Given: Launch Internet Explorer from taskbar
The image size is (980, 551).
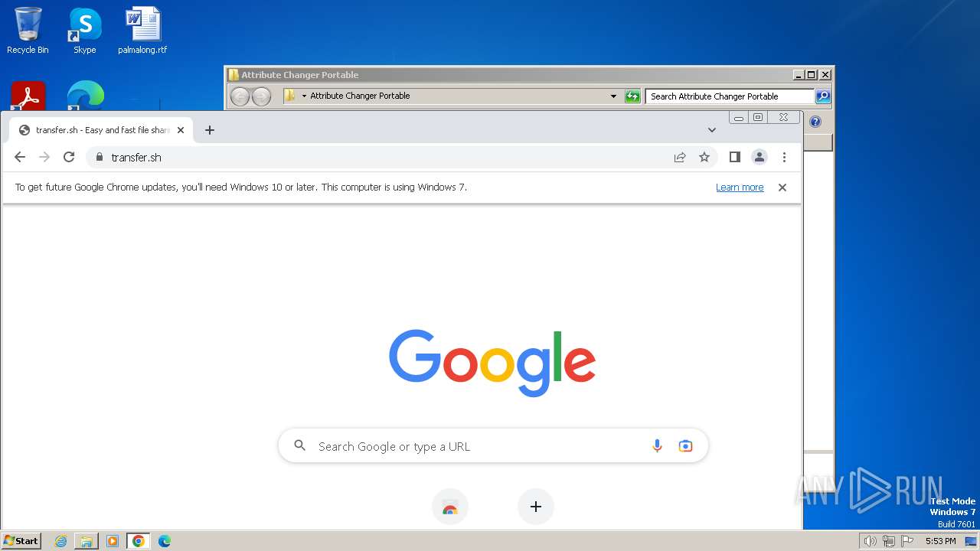Looking at the screenshot, I should 61,541.
